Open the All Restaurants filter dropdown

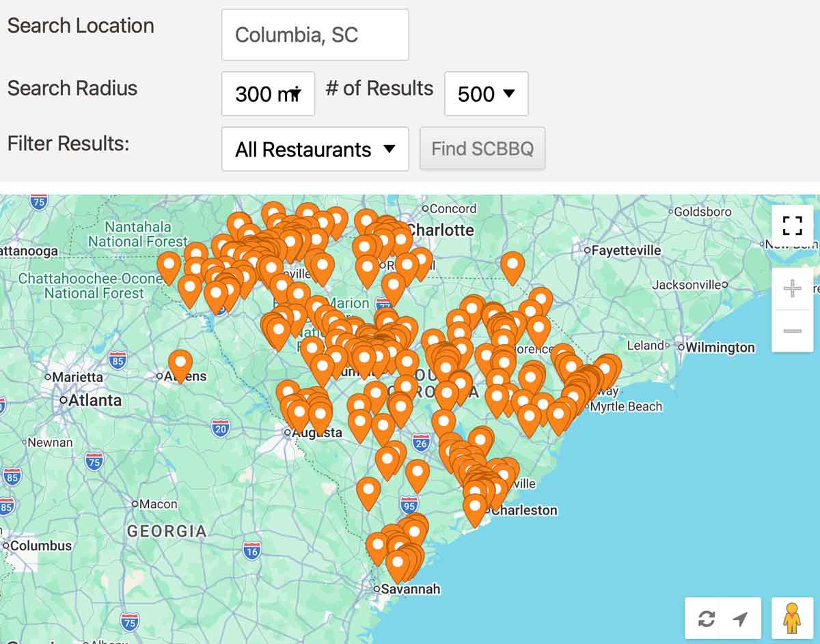tap(315, 149)
